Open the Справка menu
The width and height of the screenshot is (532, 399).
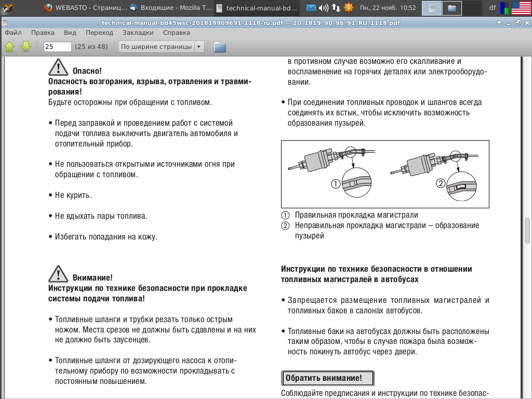tap(177, 33)
